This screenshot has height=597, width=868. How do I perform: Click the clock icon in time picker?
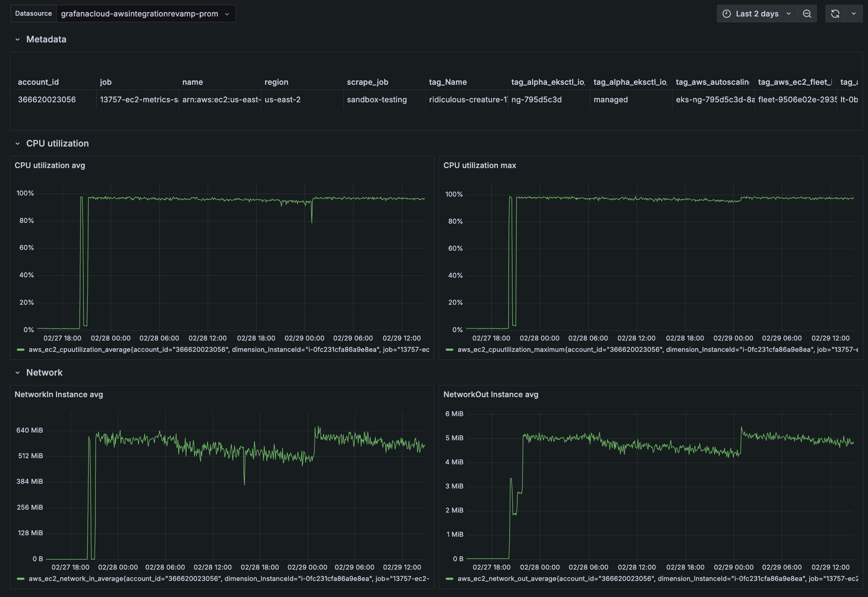click(x=727, y=14)
